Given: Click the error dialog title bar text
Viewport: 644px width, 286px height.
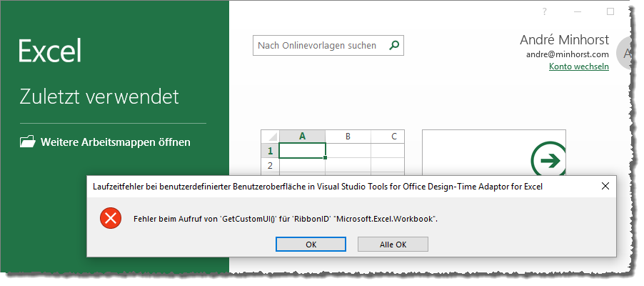Looking at the screenshot, I should pos(318,187).
